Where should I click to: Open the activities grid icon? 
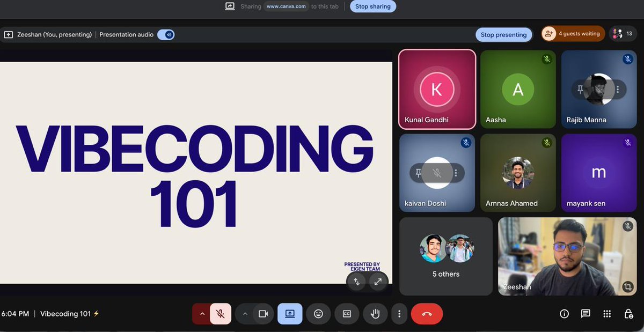pos(607,314)
